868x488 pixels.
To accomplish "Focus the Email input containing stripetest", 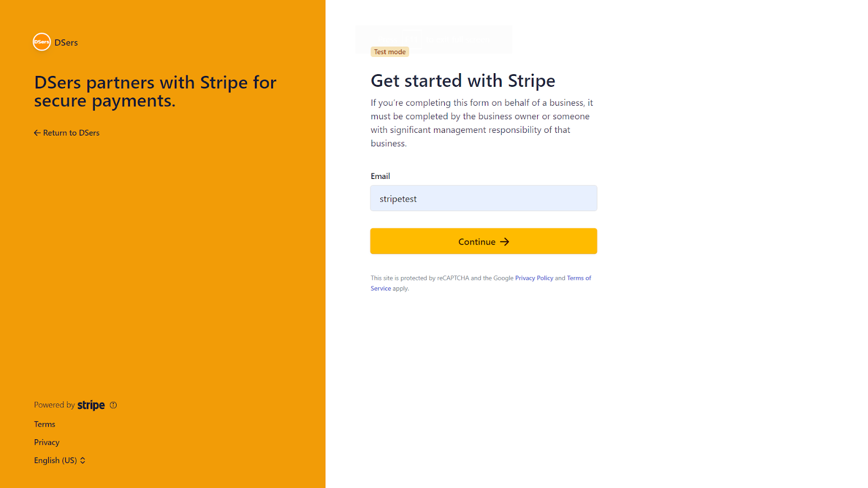I will (483, 198).
